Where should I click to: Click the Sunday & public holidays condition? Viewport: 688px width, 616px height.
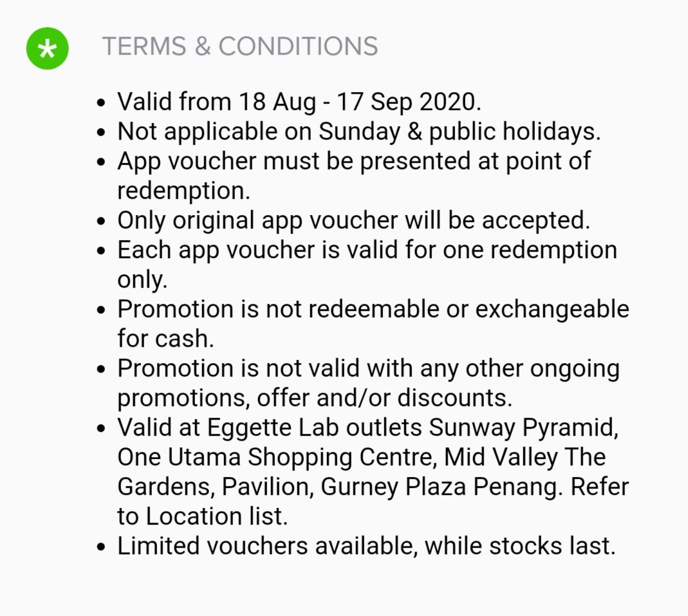358,131
